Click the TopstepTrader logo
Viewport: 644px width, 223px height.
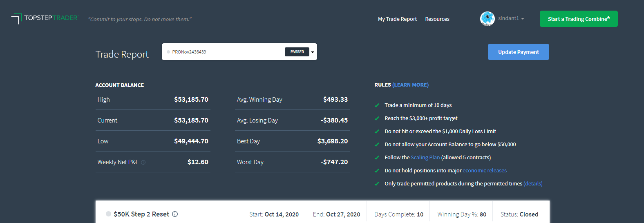[x=44, y=18]
